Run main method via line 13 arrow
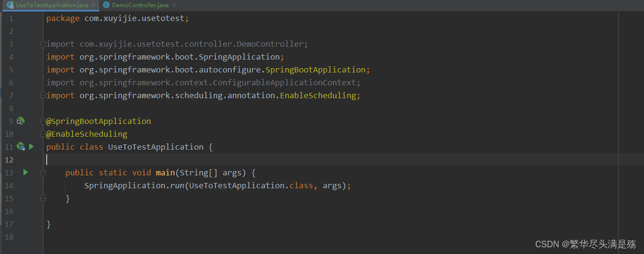 click(26, 173)
